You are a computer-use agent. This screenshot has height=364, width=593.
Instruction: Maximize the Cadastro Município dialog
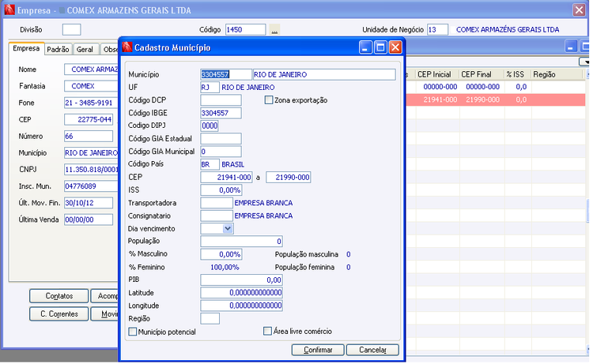pyautogui.click(x=380, y=47)
